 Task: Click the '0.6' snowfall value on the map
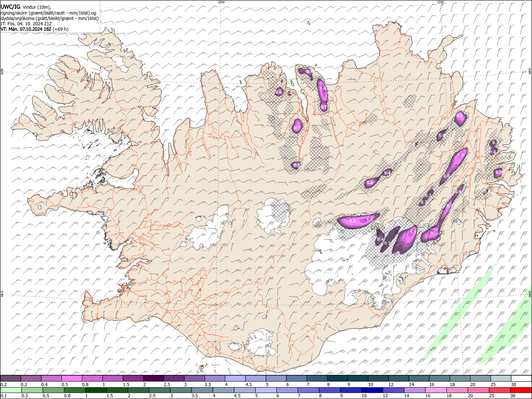click(x=370, y=183)
